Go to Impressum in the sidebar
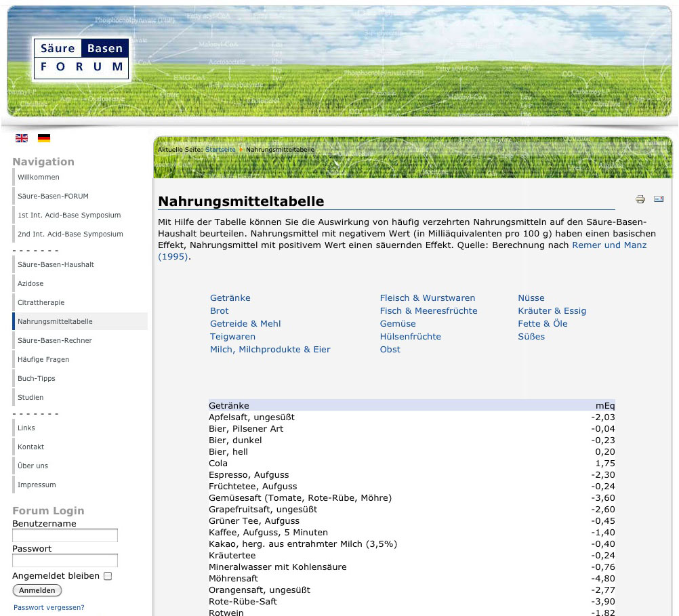The width and height of the screenshot is (679, 616). coord(37,485)
